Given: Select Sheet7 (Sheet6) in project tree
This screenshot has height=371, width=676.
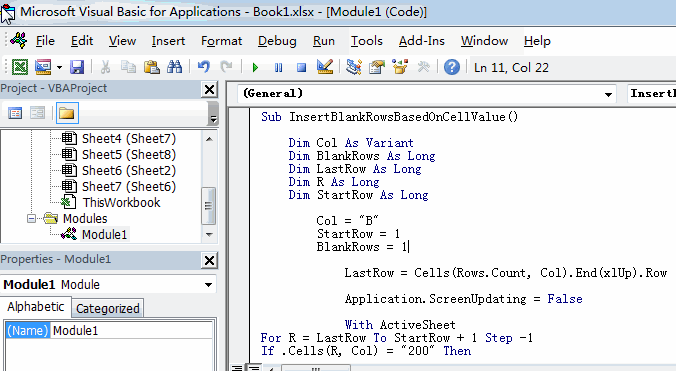Looking at the screenshot, I should [129, 187].
